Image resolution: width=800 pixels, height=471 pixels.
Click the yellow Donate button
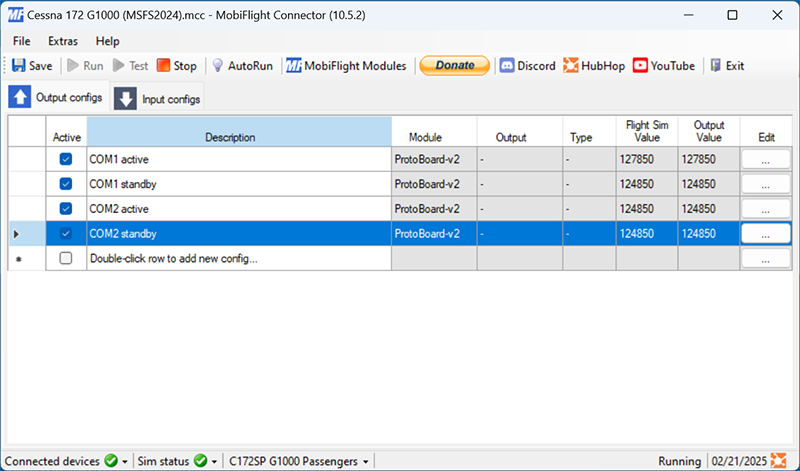pyautogui.click(x=455, y=65)
